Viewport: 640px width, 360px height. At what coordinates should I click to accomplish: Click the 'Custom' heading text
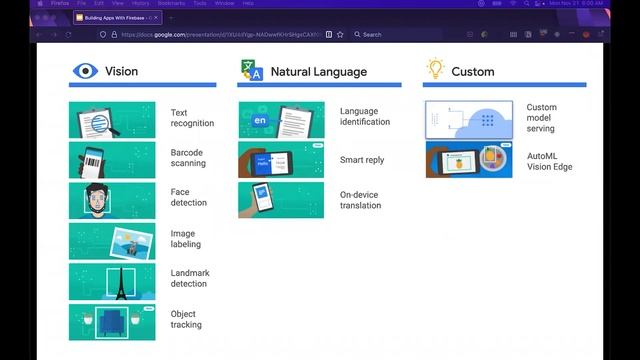click(x=473, y=72)
